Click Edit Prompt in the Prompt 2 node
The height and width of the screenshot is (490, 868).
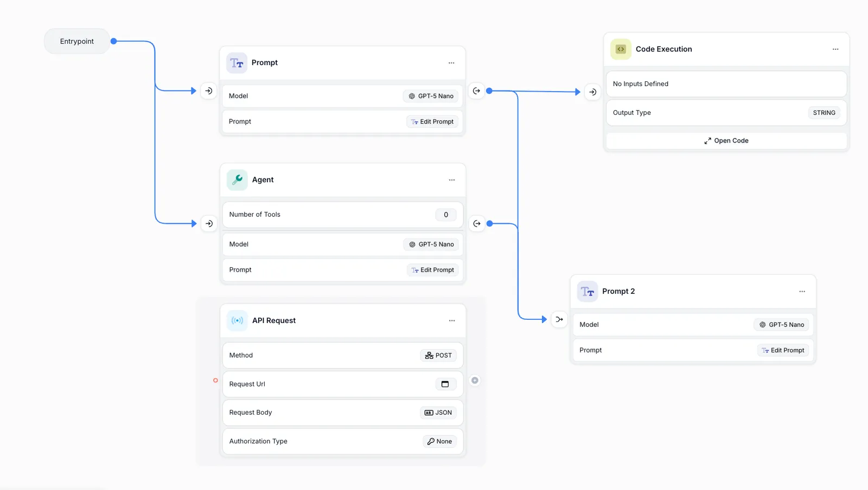pos(783,350)
